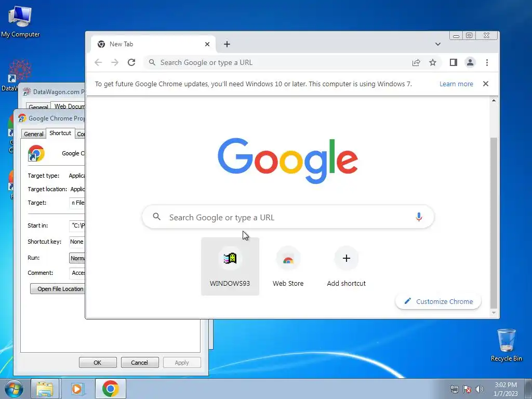The width and height of the screenshot is (532, 399).
Task: Click Open File Location button
Action: point(58,289)
